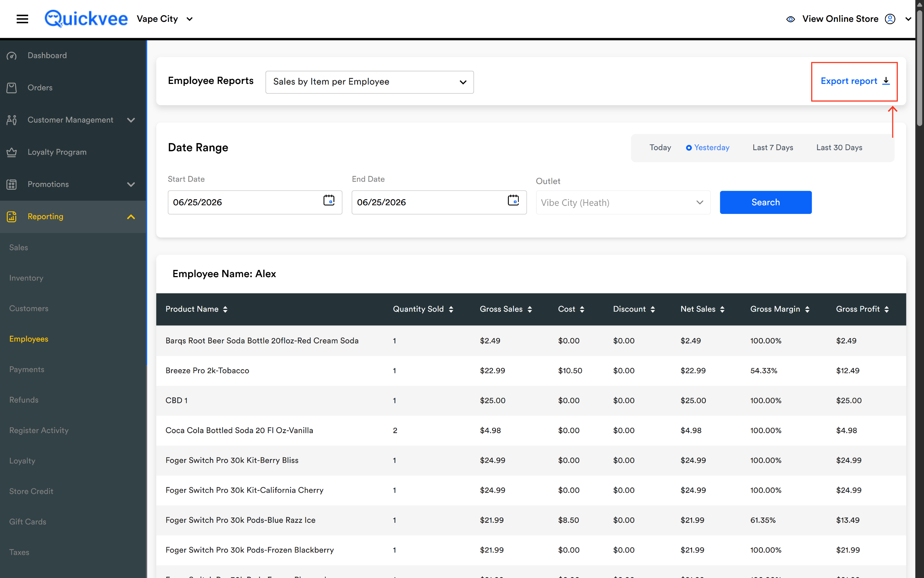Click the blue Search button
Viewport: 924px width, 578px height.
click(x=765, y=202)
